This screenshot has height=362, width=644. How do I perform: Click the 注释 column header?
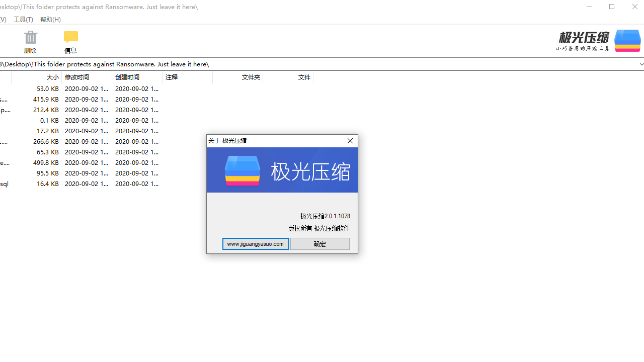click(x=172, y=77)
